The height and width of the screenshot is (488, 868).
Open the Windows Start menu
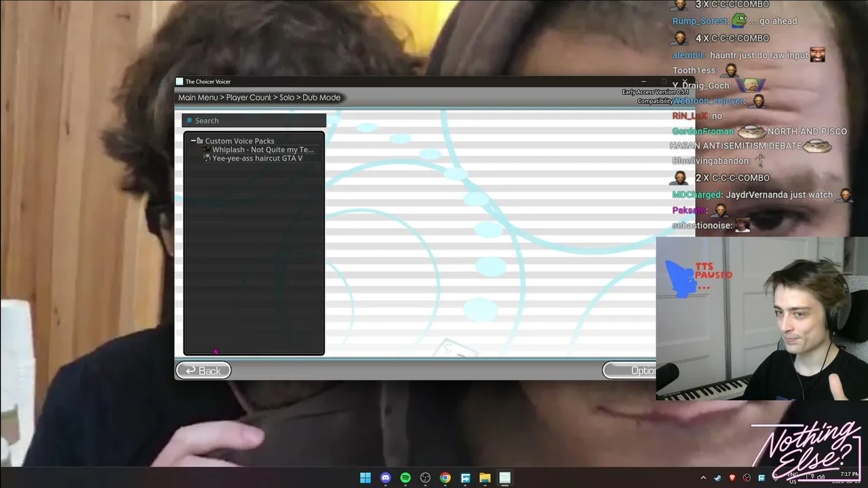(x=366, y=478)
